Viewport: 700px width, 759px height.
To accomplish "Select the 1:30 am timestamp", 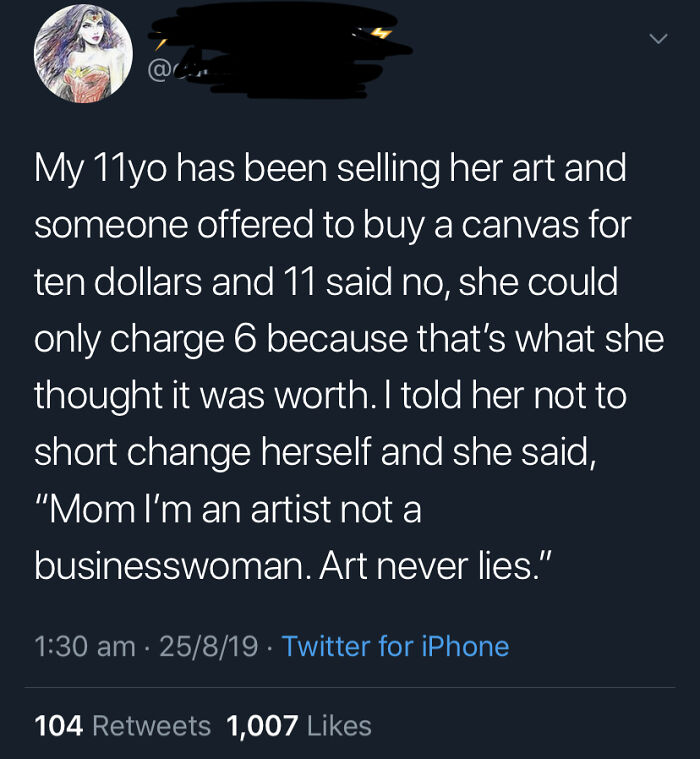I will [85, 646].
